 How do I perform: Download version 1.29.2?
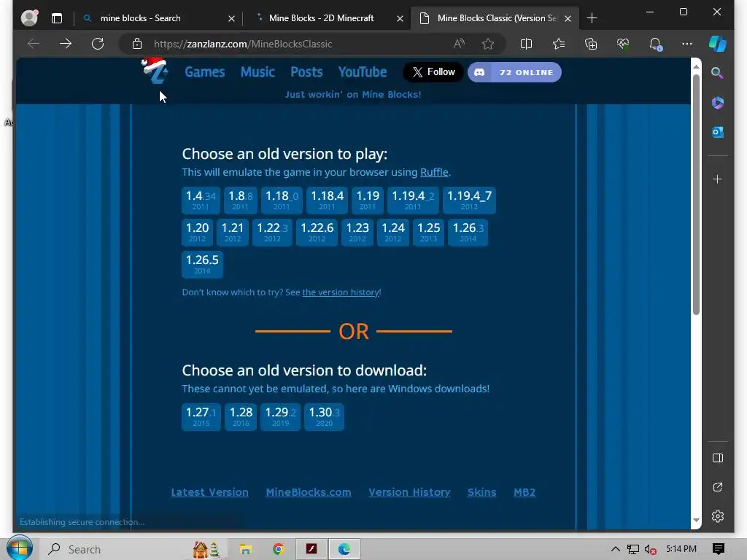(x=280, y=416)
